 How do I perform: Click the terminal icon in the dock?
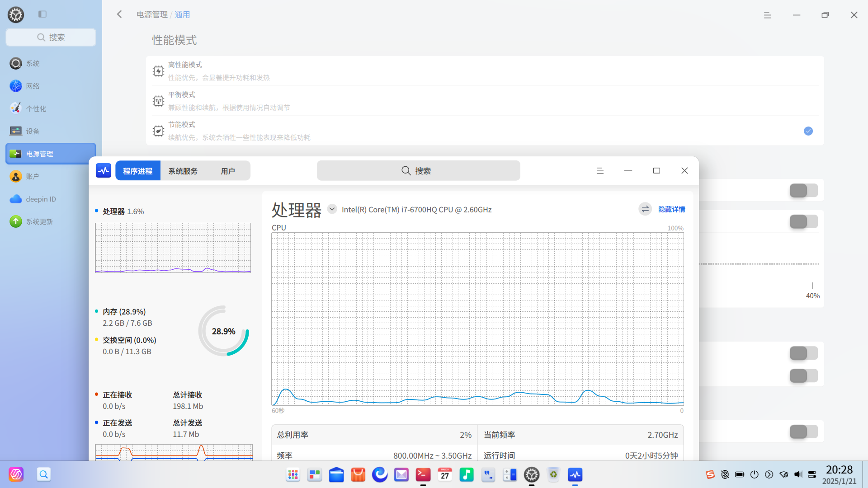(x=423, y=474)
